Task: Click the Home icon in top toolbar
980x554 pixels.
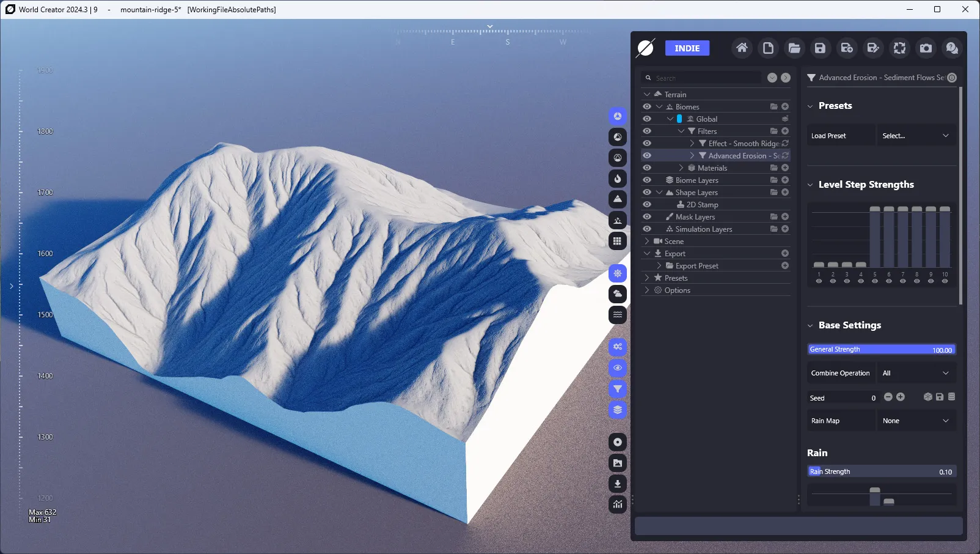Action: pyautogui.click(x=742, y=48)
